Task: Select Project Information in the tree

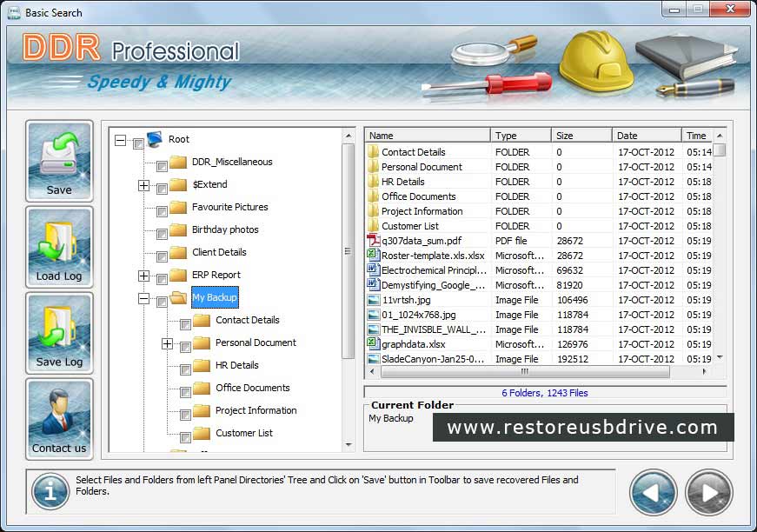Action: click(256, 410)
